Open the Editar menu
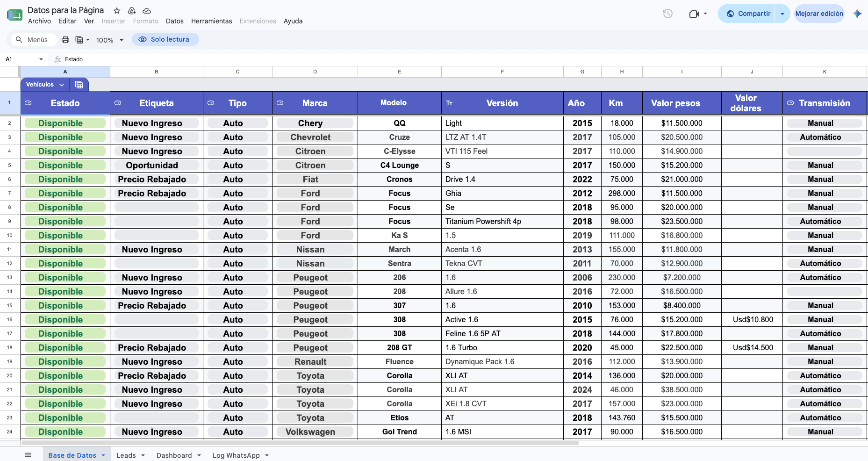This screenshot has height=461, width=868. [67, 21]
